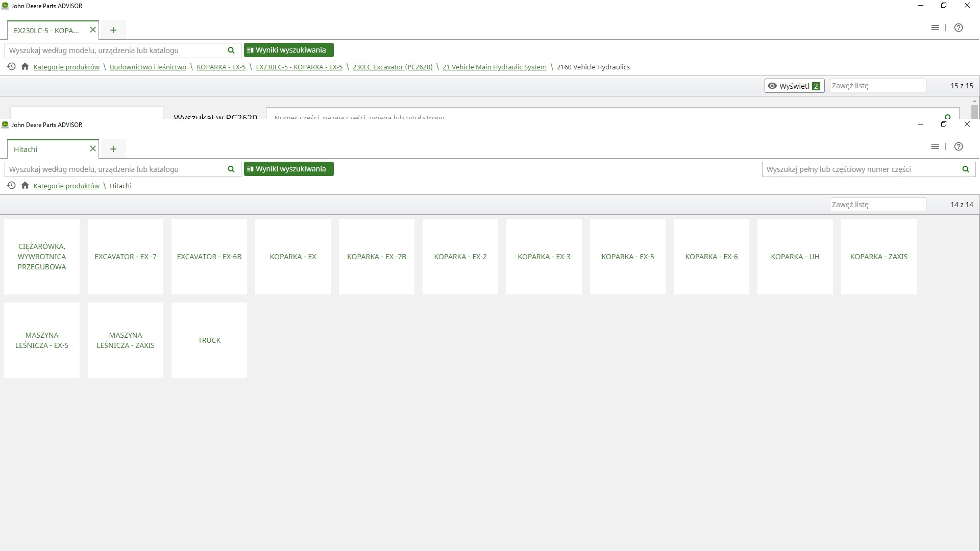Screen dimensions: 980x551
Task: Click the history icon in the Hitachi window breadcrumb
Action: pyautogui.click(x=11, y=186)
